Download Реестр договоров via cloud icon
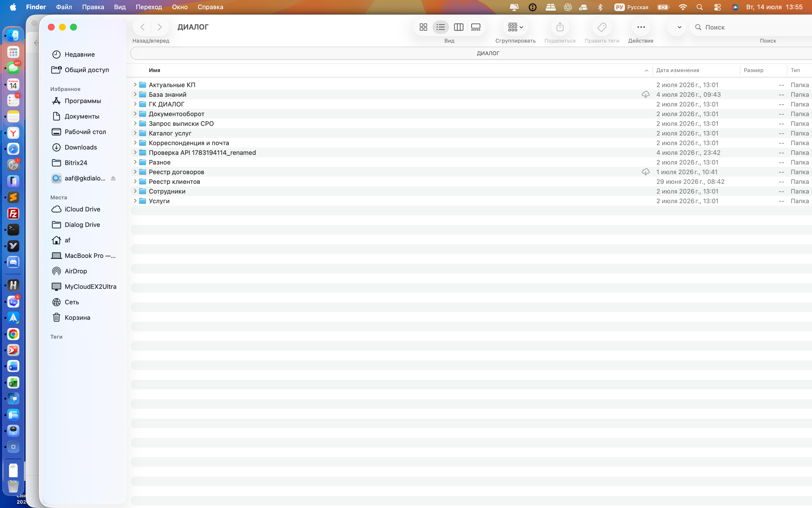This screenshot has width=812, height=508. pos(645,172)
